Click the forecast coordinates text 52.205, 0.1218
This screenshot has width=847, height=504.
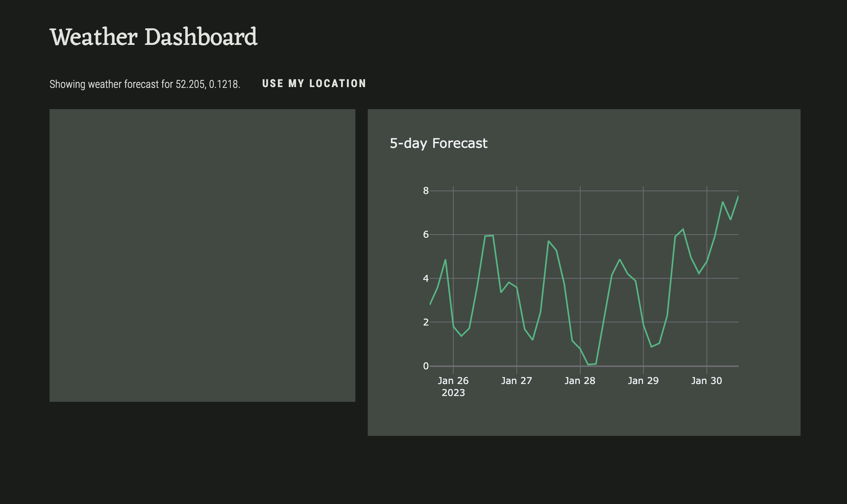(207, 84)
